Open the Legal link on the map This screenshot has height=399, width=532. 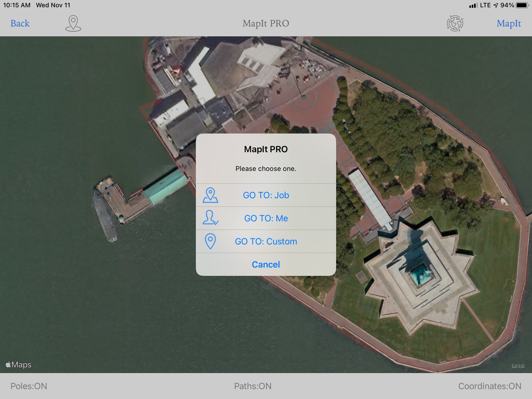pos(518,365)
